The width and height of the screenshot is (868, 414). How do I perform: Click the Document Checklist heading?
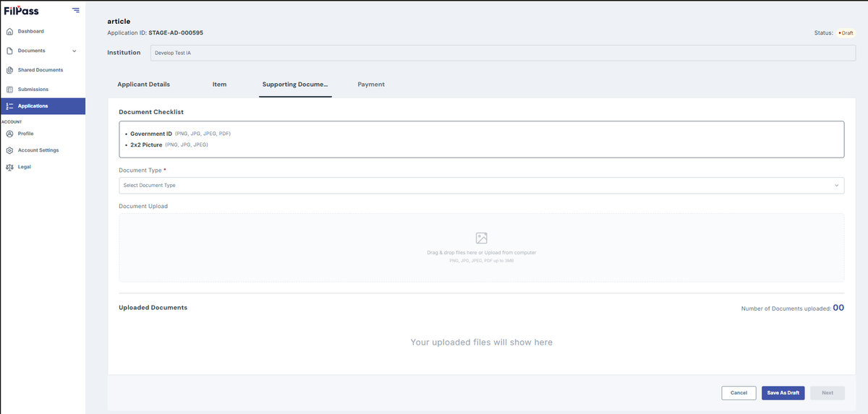(x=151, y=112)
